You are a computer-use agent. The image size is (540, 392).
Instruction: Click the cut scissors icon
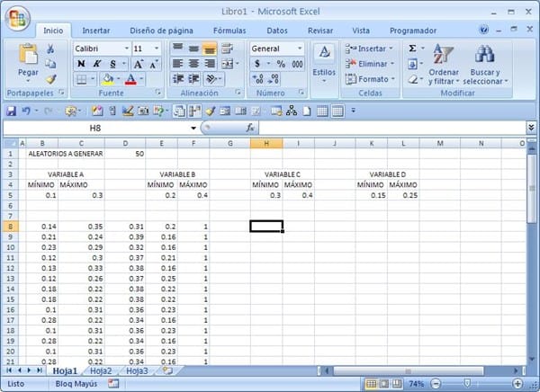[51, 49]
